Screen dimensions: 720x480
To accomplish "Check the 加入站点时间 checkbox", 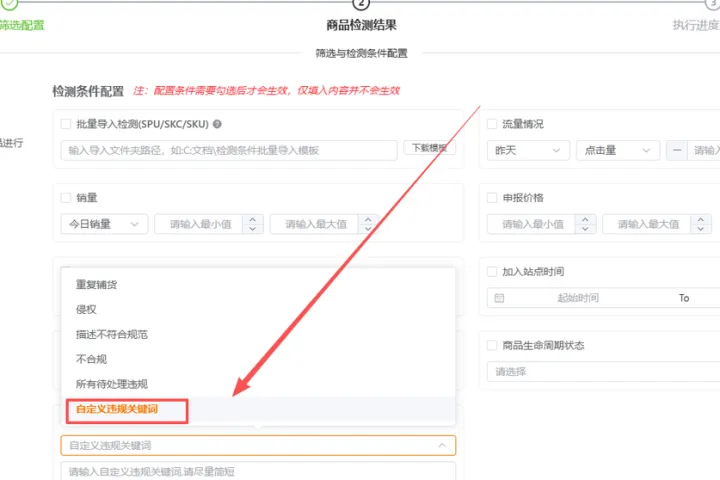I will [x=492, y=272].
